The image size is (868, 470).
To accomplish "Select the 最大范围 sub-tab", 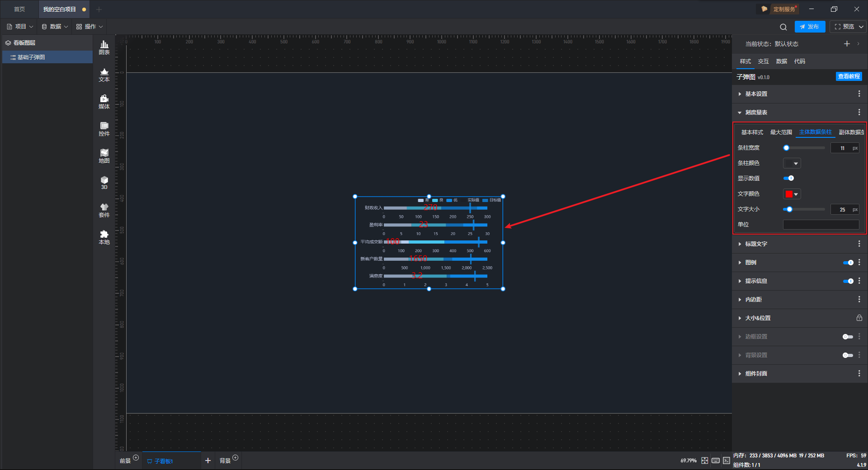I will [x=781, y=132].
